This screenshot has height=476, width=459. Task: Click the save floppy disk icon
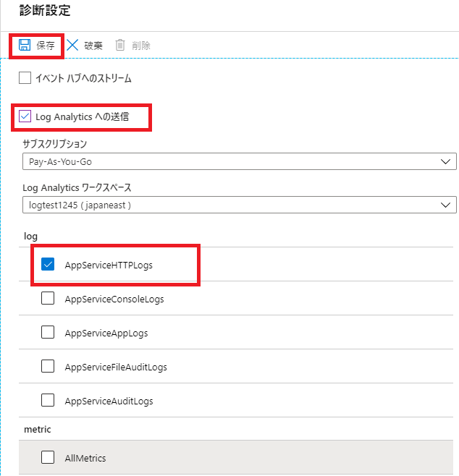tap(25, 45)
